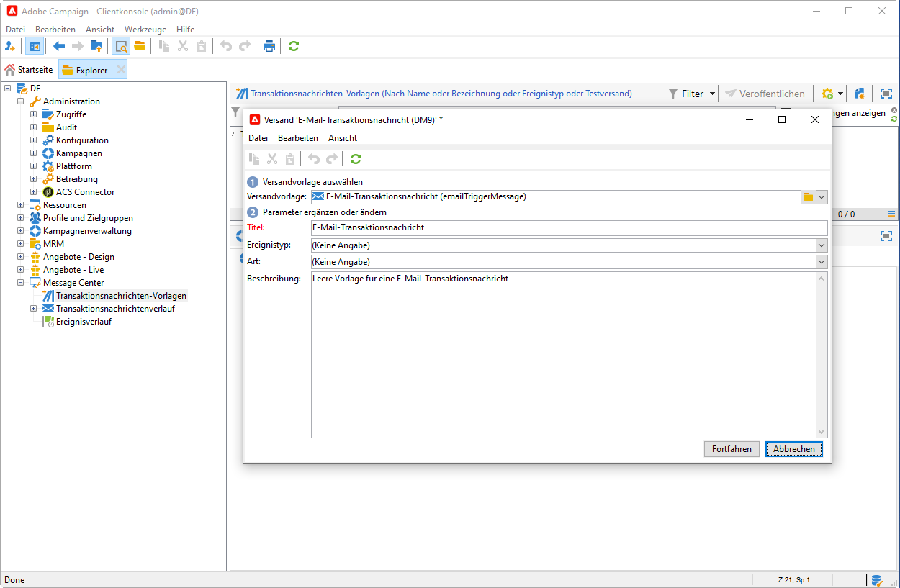900x588 pixels.
Task: Click the user switch icon in main toolbar
Action: [10, 46]
